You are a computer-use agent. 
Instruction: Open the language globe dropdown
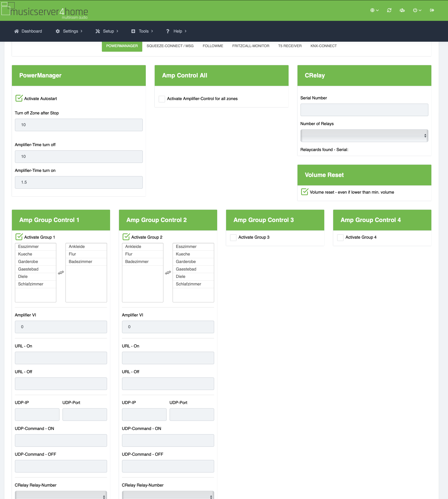374,10
